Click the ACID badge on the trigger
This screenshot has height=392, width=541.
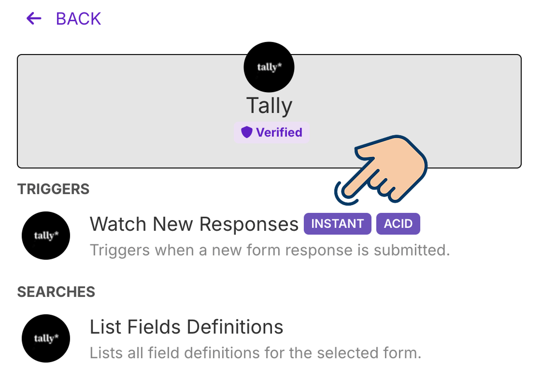pos(398,224)
